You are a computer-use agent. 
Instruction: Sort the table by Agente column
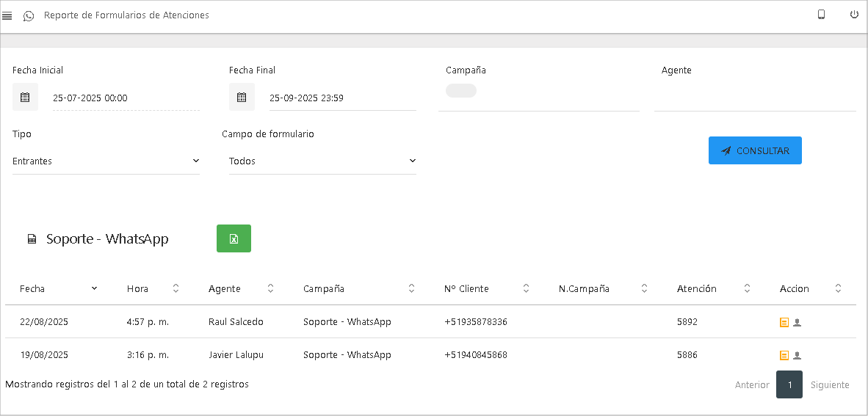click(x=241, y=289)
